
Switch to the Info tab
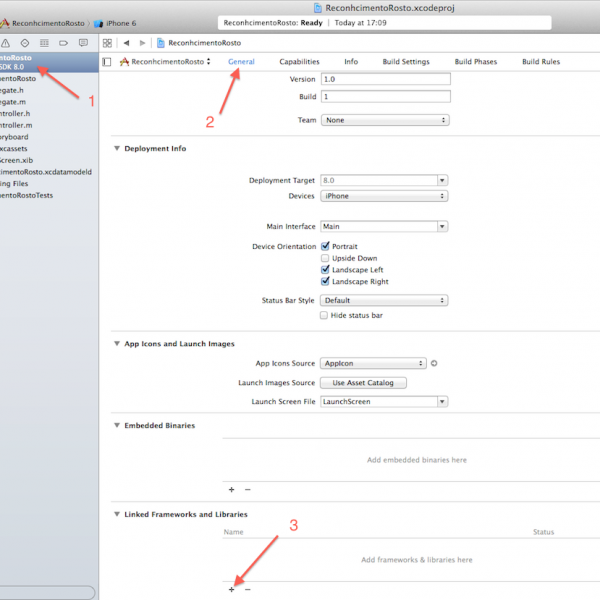point(351,62)
